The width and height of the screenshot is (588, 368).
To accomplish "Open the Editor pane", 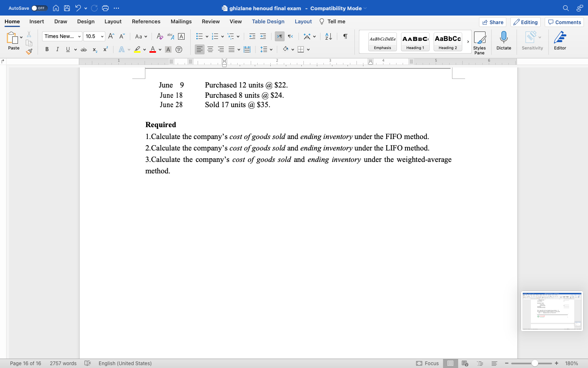I will [x=560, y=41].
